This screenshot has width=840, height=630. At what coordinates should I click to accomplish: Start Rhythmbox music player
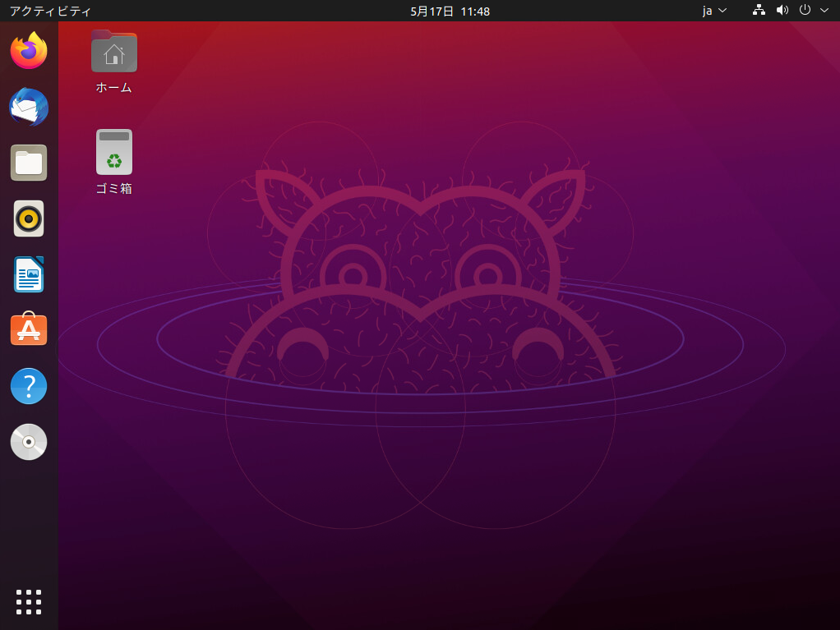click(29, 218)
